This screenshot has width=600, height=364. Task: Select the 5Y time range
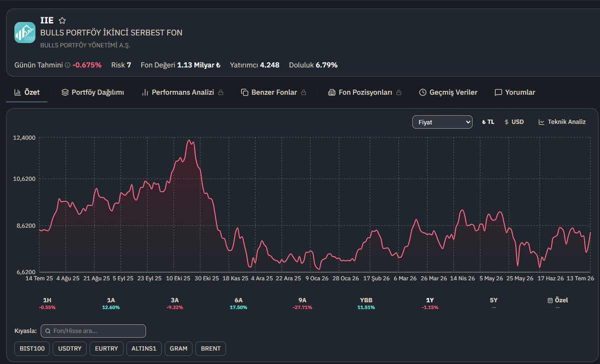493,304
